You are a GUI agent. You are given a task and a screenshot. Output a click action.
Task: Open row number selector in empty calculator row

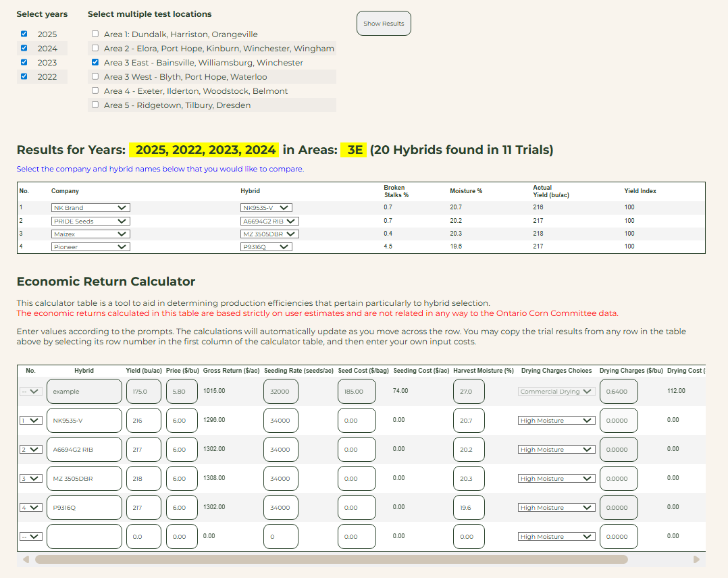pyautogui.click(x=31, y=537)
